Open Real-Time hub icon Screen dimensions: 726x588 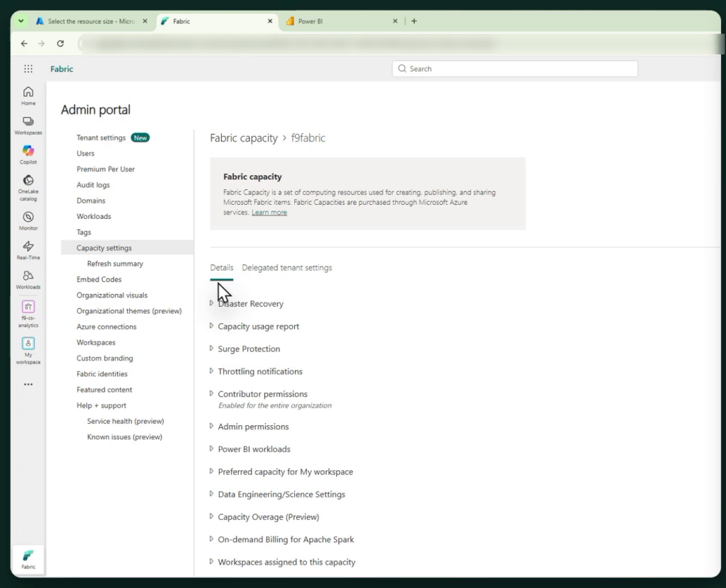(28, 250)
